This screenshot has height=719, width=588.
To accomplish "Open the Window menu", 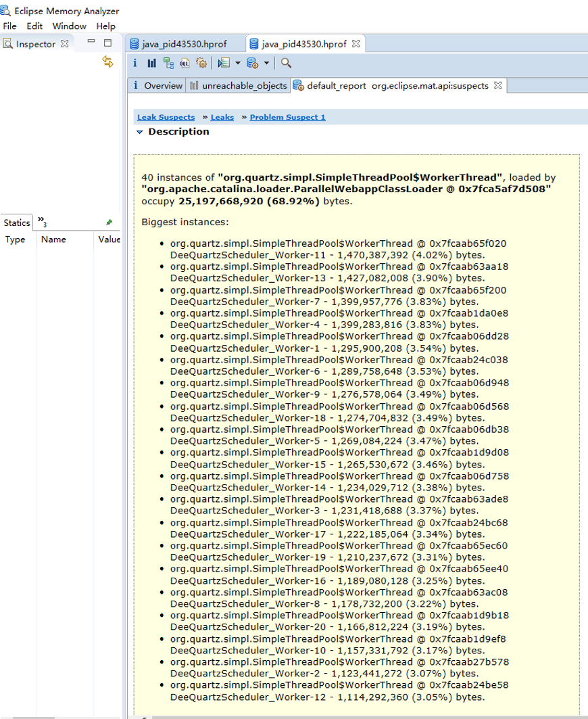I will (69, 26).
